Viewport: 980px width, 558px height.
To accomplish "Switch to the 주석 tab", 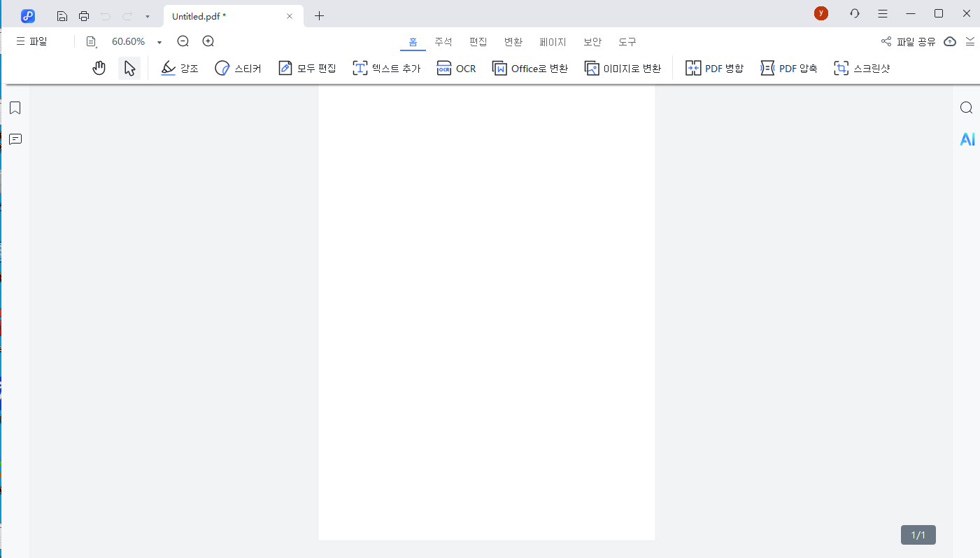I will [443, 41].
